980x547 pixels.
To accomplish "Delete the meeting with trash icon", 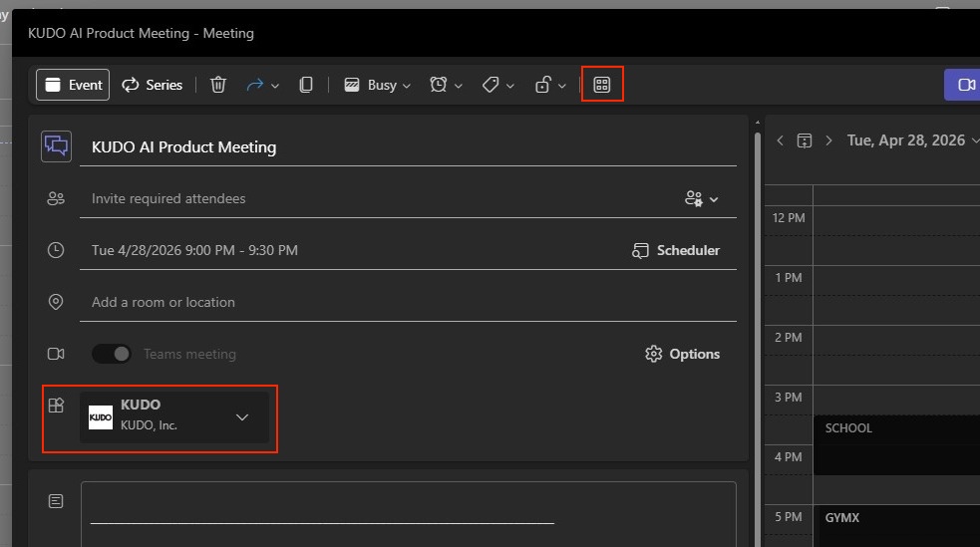I will [217, 85].
